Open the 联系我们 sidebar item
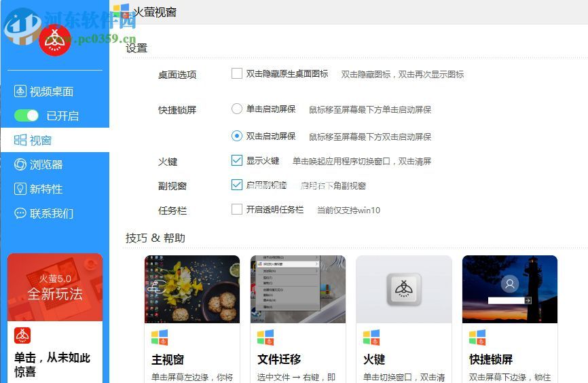The width and height of the screenshot is (588, 383). point(44,213)
